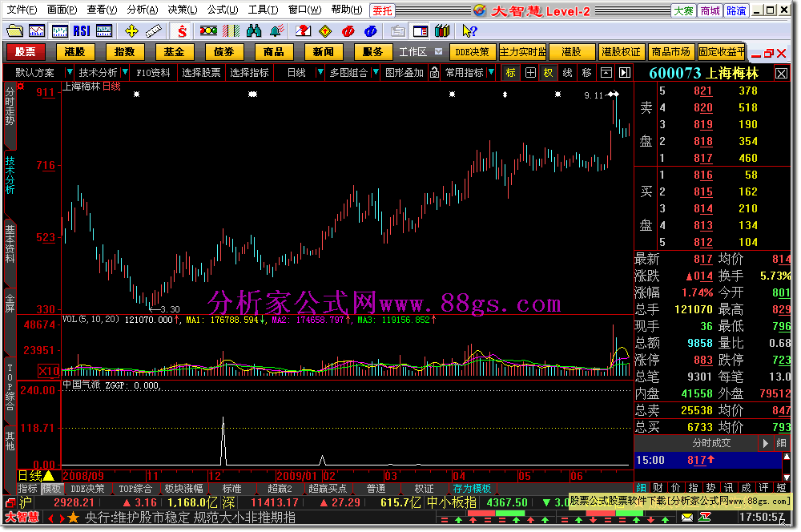Click the skip-to-end panel icon

[x=625, y=73]
